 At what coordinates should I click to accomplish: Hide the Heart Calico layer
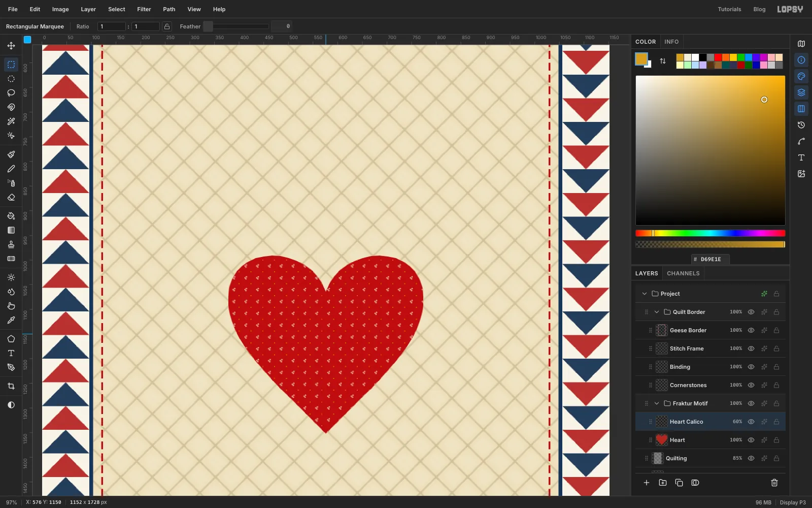click(751, 422)
